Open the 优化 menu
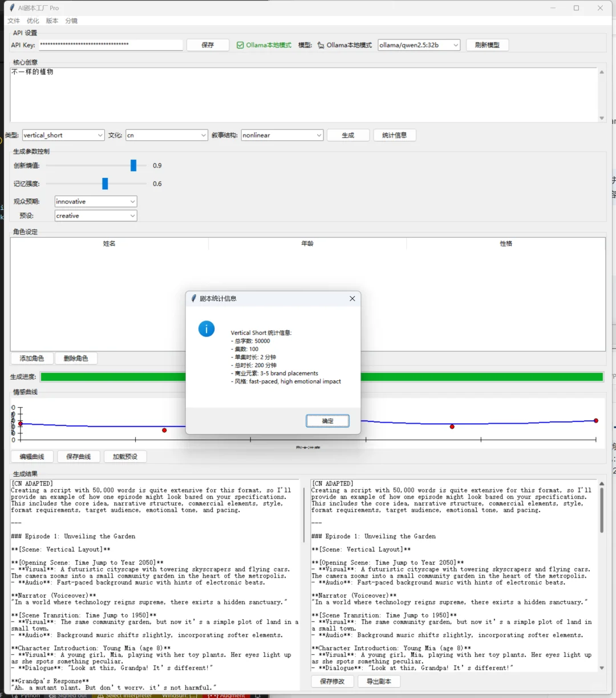The width and height of the screenshot is (616, 698). click(x=33, y=21)
